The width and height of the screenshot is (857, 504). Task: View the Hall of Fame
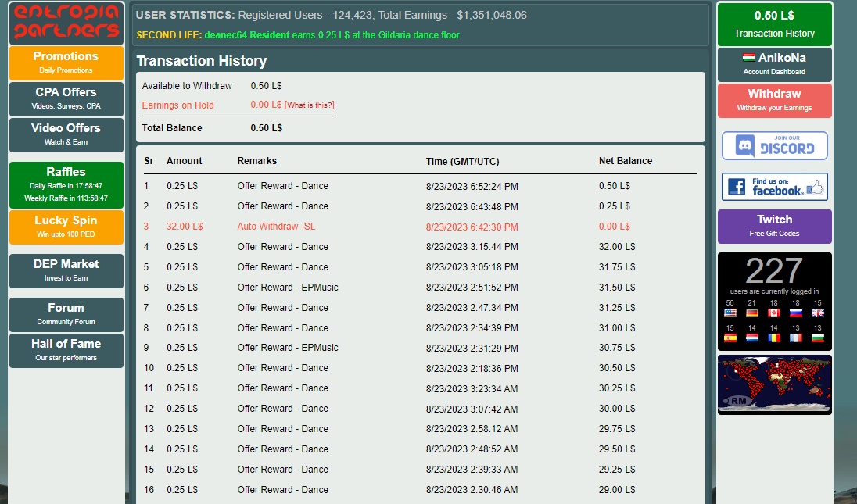point(66,351)
